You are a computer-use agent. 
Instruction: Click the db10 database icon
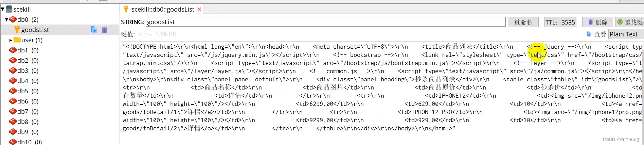tap(13, 142)
